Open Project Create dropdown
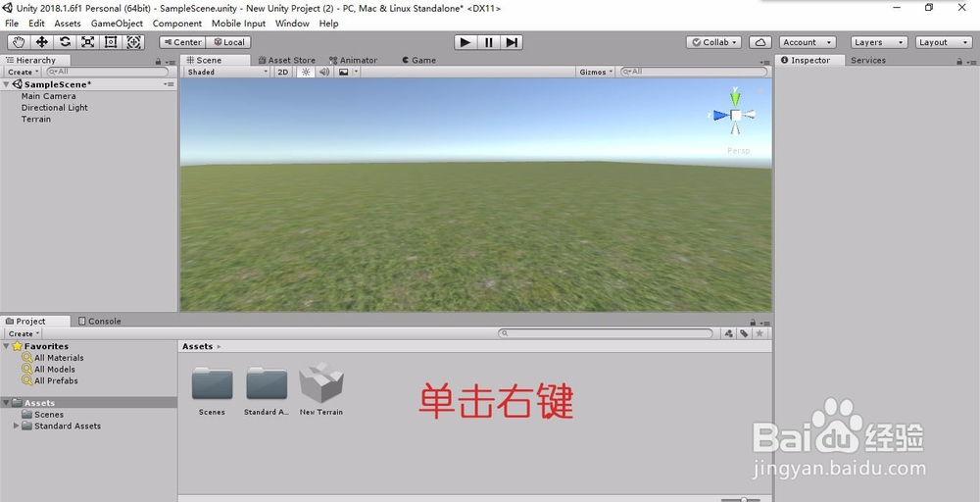This screenshot has width=980, height=502. pos(24,333)
